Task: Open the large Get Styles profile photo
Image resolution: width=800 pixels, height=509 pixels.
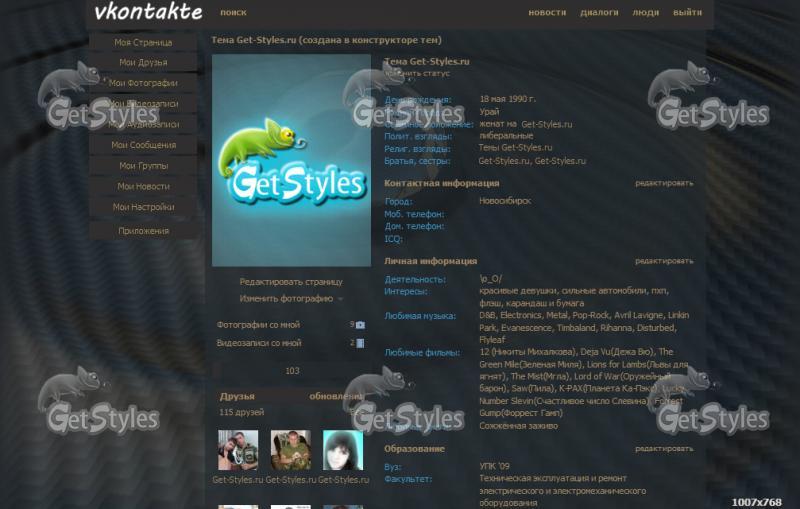Action: pos(291,160)
